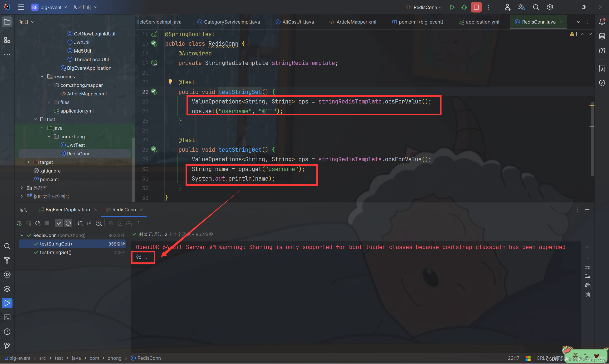Print the console output
The height and width of the screenshot is (364, 609).
pyautogui.click(x=588, y=285)
